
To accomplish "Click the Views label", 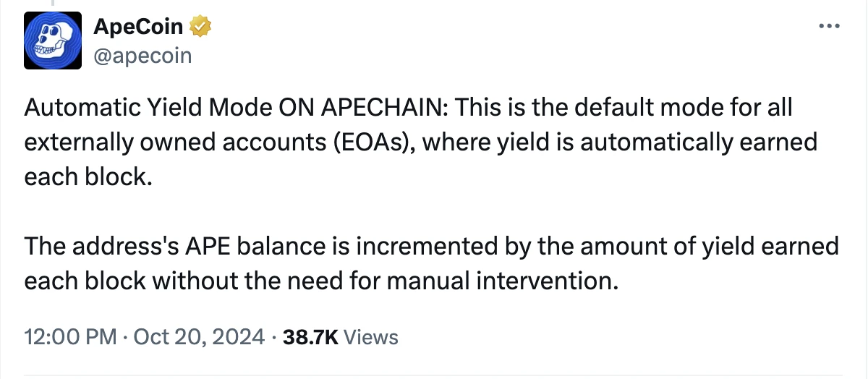I will point(371,336).
